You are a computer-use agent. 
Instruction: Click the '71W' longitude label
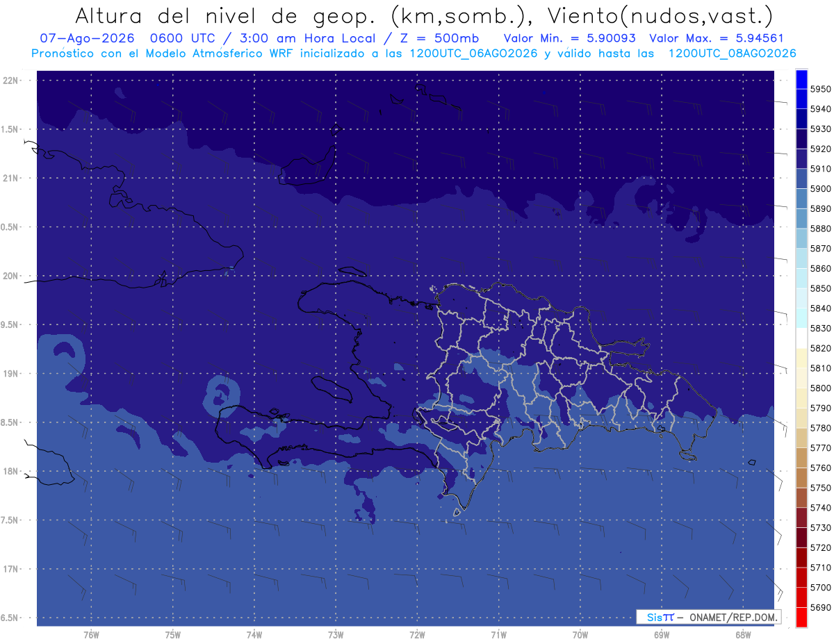pos(498,635)
